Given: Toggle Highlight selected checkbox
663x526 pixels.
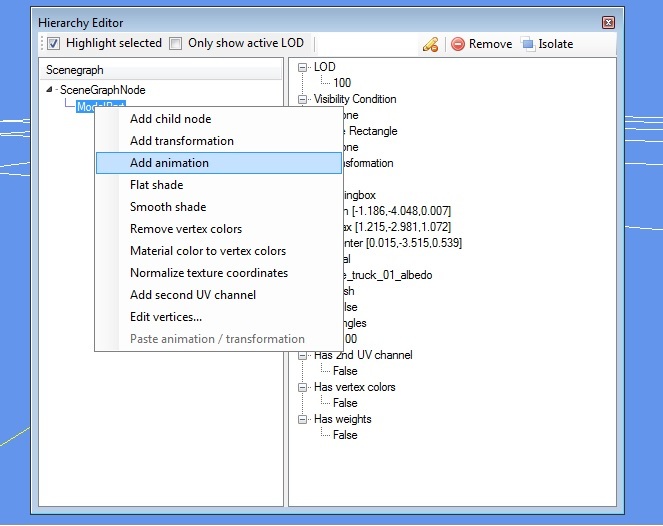Looking at the screenshot, I should (x=54, y=43).
